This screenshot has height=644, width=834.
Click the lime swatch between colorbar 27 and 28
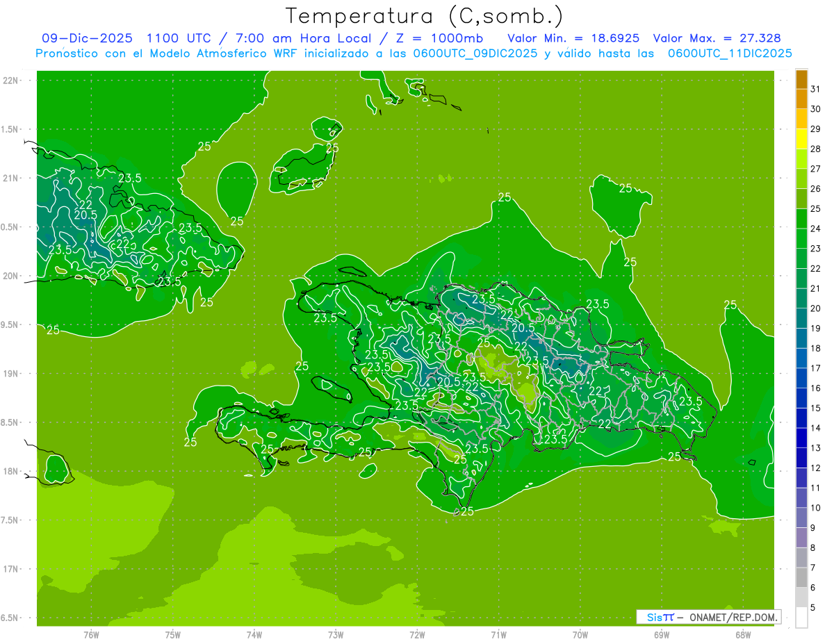pyautogui.click(x=801, y=158)
